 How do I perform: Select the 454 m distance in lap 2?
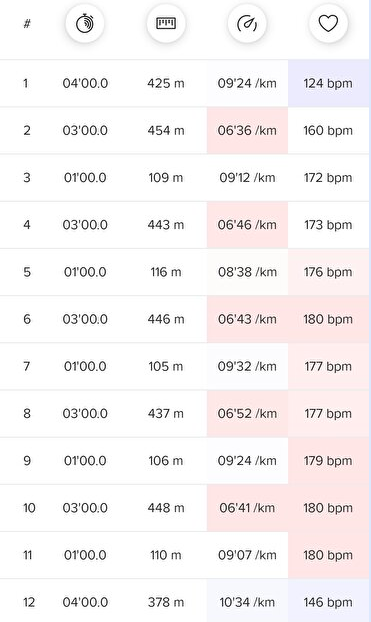pos(166,131)
